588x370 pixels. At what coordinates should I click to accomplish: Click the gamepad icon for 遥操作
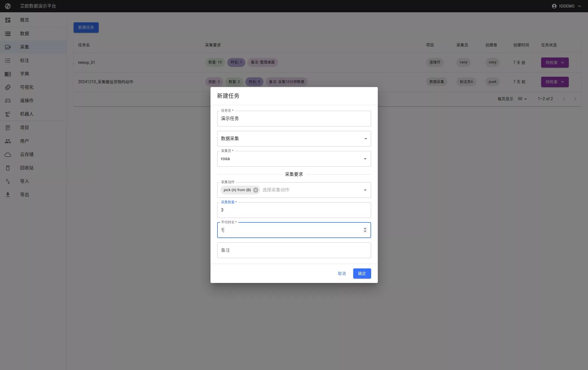click(x=8, y=101)
